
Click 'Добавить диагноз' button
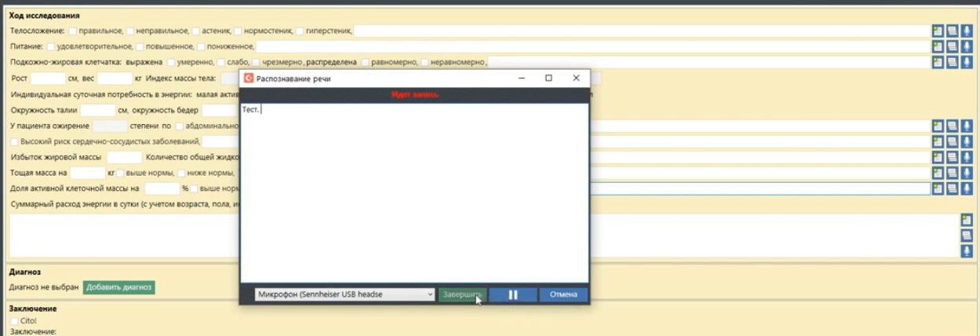pos(118,287)
